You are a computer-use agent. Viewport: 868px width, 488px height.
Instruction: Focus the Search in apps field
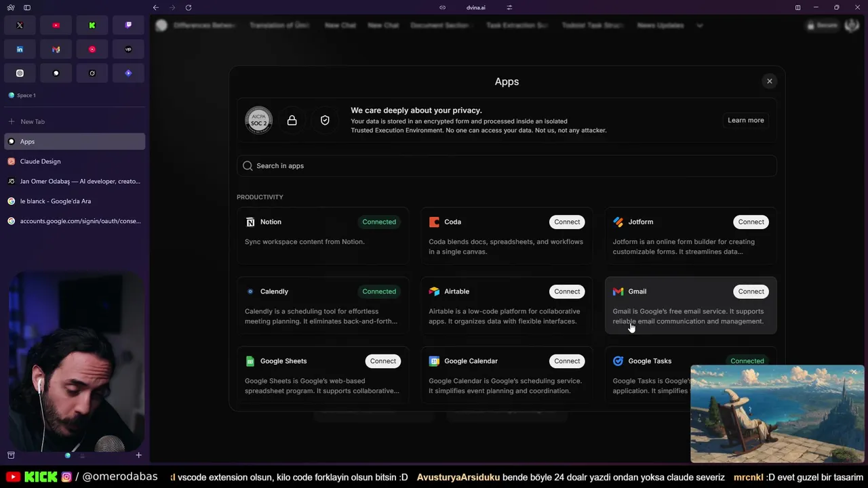[507, 166]
